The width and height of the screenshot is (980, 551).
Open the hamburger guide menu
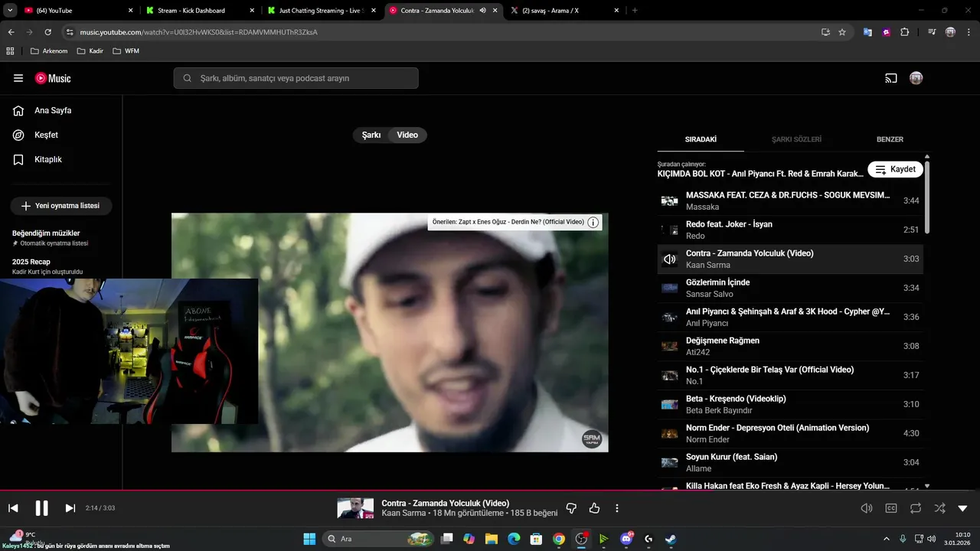(x=18, y=78)
